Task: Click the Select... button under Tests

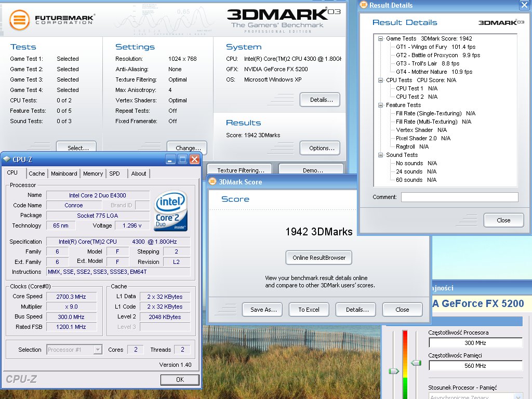Action: point(76,147)
